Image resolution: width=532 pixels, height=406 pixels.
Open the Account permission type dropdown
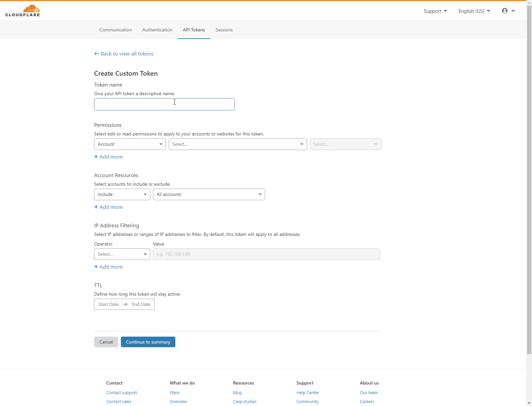tap(130, 144)
